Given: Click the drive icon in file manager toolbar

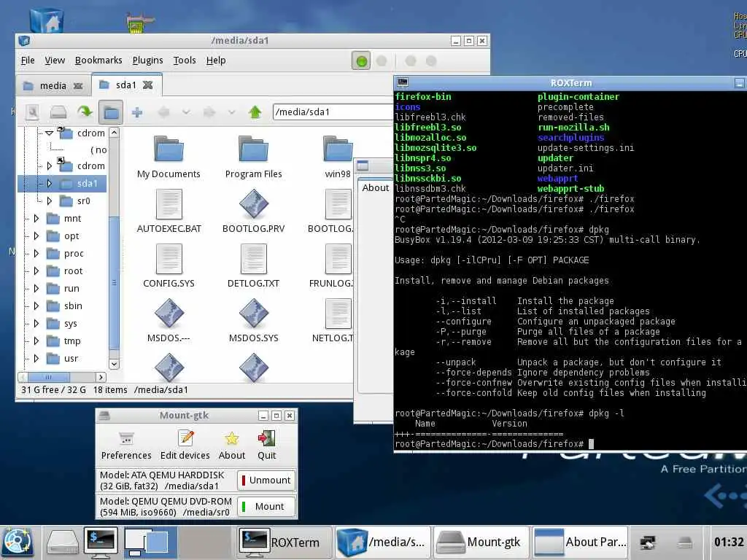Looking at the screenshot, I should [x=58, y=112].
